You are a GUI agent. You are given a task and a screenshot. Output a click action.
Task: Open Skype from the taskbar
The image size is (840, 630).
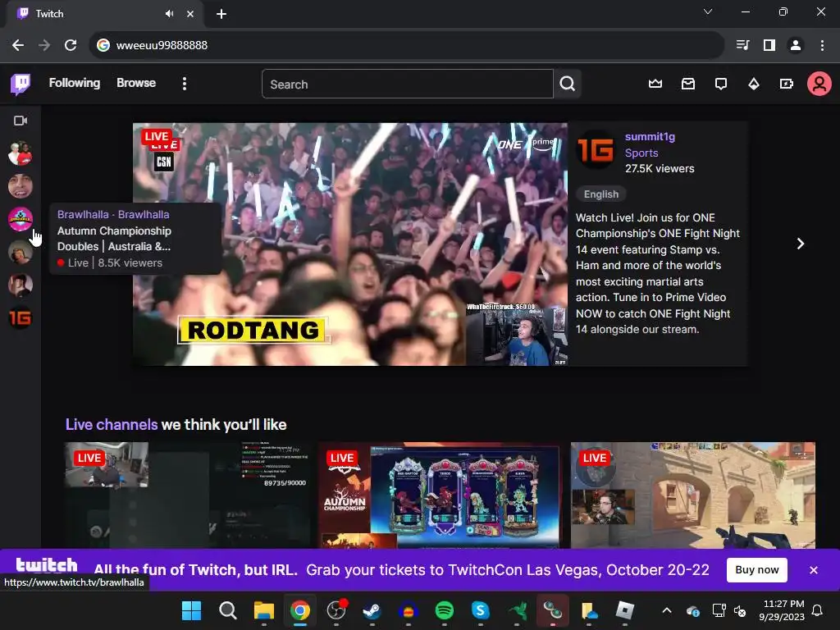tap(480, 610)
